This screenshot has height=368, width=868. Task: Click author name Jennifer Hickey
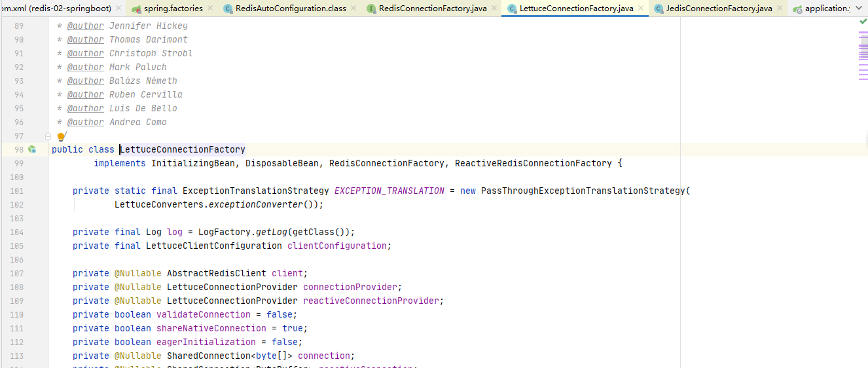(x=149, y=26)
